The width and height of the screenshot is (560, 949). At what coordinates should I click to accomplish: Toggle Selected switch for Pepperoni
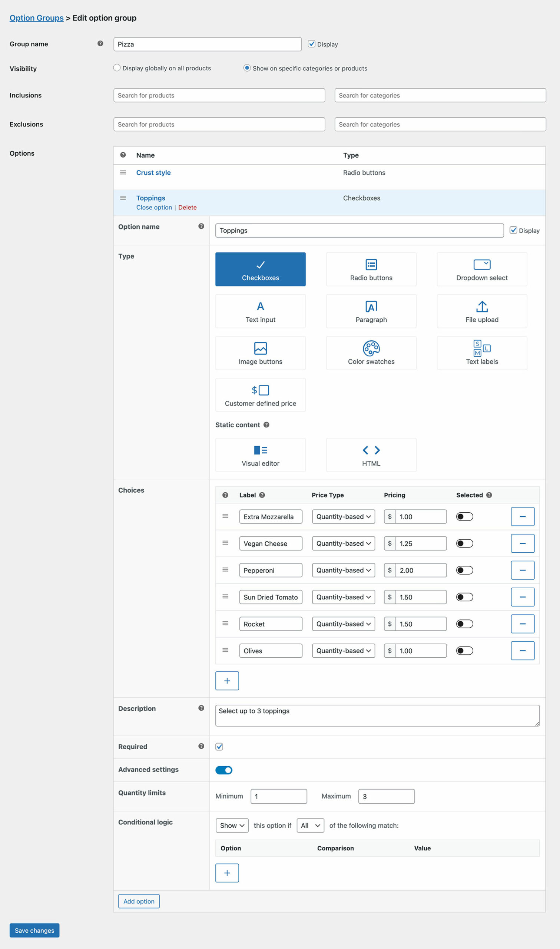464,570
